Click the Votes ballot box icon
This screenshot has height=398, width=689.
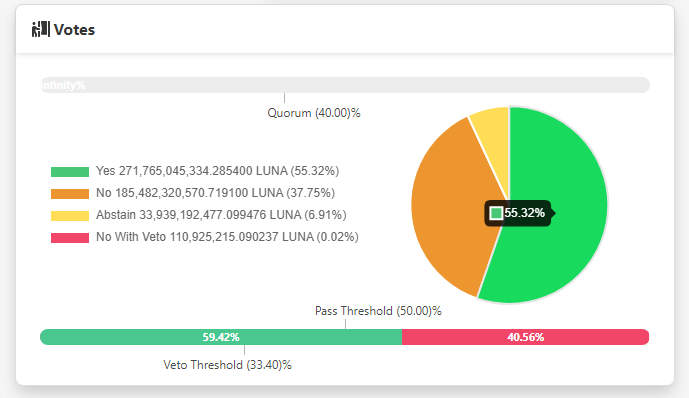point(40,29)
